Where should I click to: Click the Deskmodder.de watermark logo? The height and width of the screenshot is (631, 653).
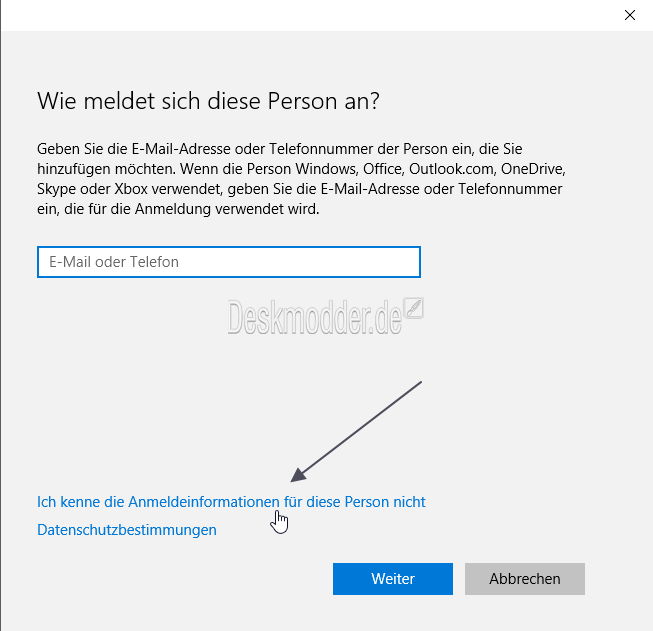tap(325, 317)
